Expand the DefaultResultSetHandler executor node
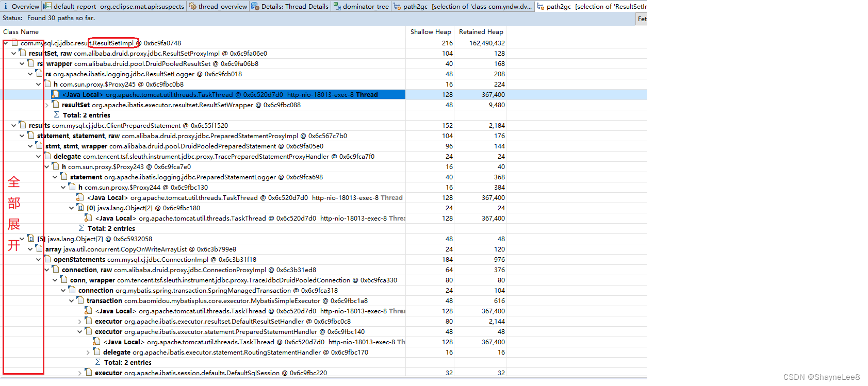 point(80,321)
